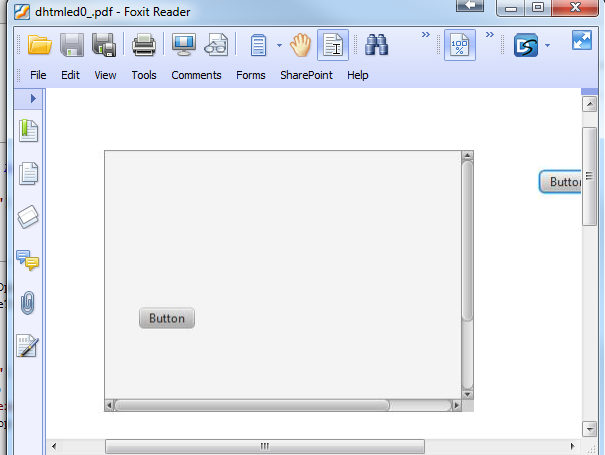
Task: Click the back arrow in the title bar
Action: point(470,5)
